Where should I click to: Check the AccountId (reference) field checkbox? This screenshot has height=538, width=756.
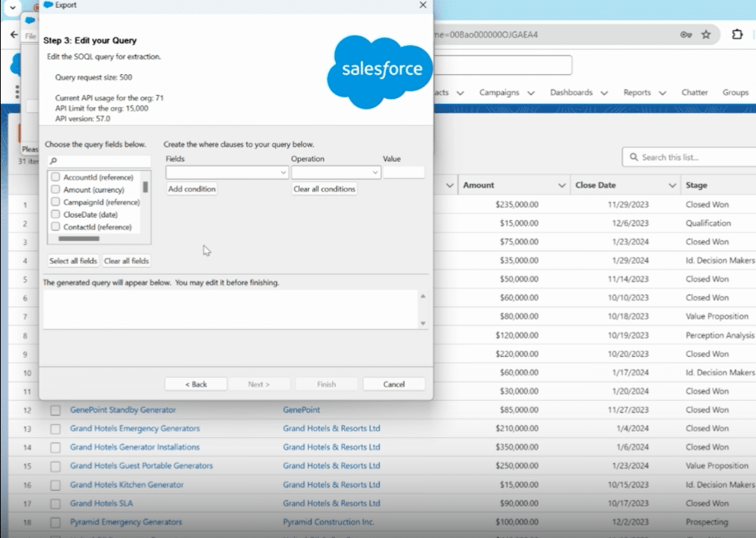[x=55, y=177]
